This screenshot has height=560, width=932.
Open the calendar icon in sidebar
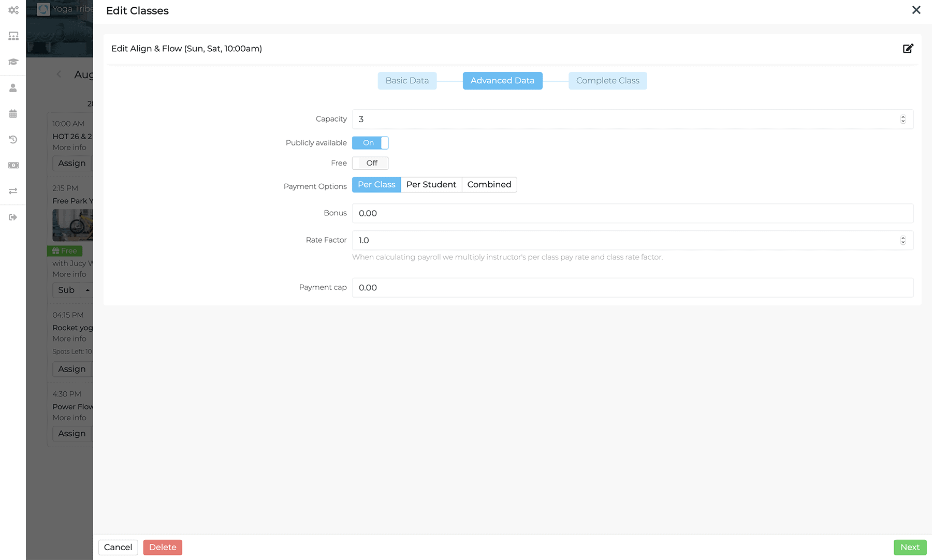tap(13, 113)
